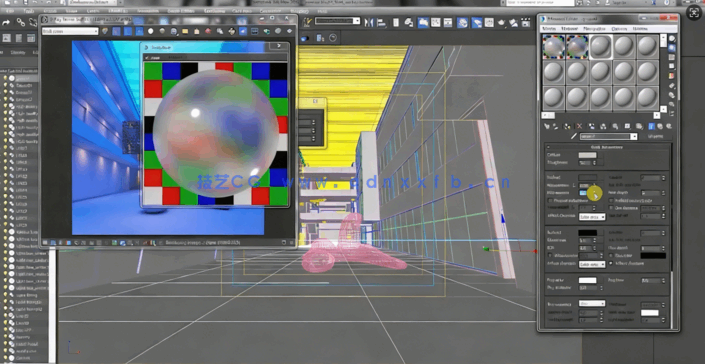Click Reflect color swatch
The height and width of the screenshot is (364, 705).
tap(587, 177)
